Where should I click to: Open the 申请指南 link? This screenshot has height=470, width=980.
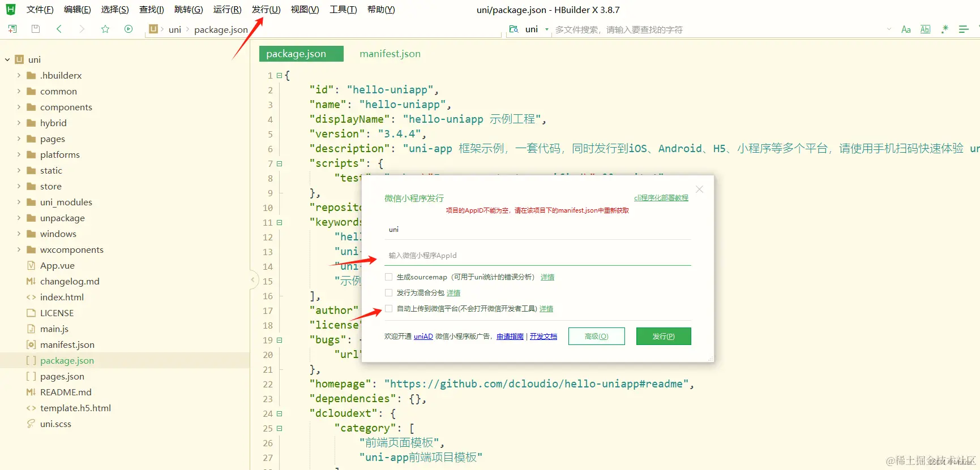coord(510,337)
